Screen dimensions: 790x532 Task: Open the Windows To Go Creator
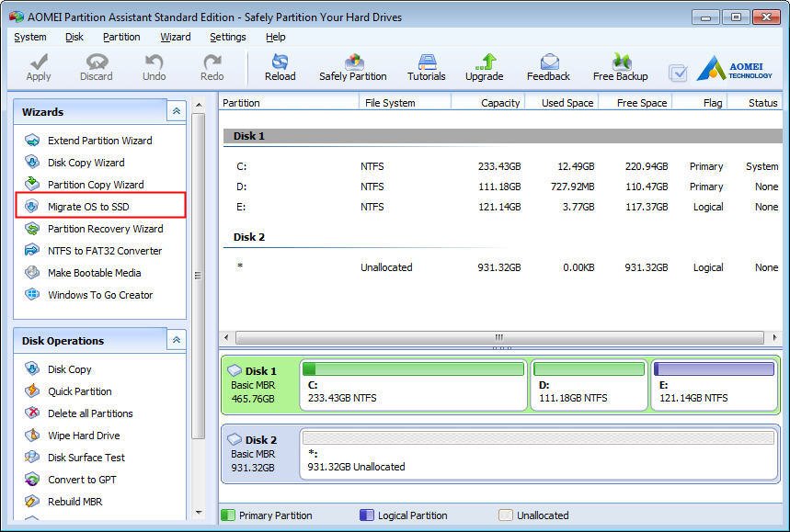tap(100, 295)
